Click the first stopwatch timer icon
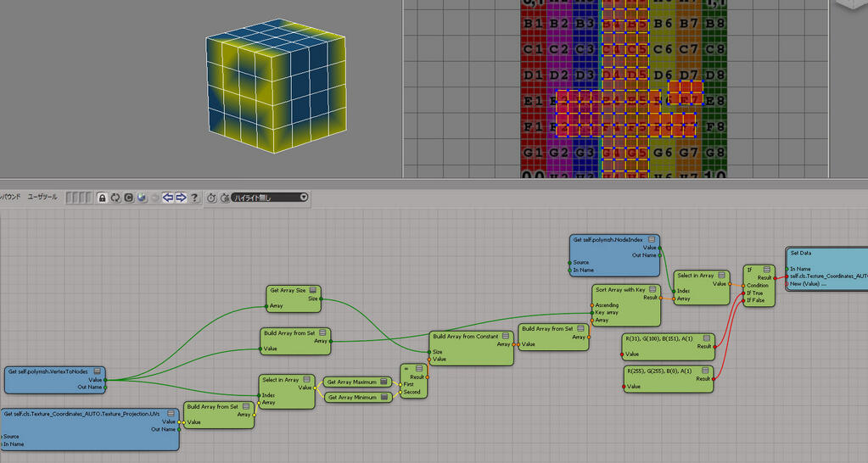This screenshot has width=868, height=463. 212,198
